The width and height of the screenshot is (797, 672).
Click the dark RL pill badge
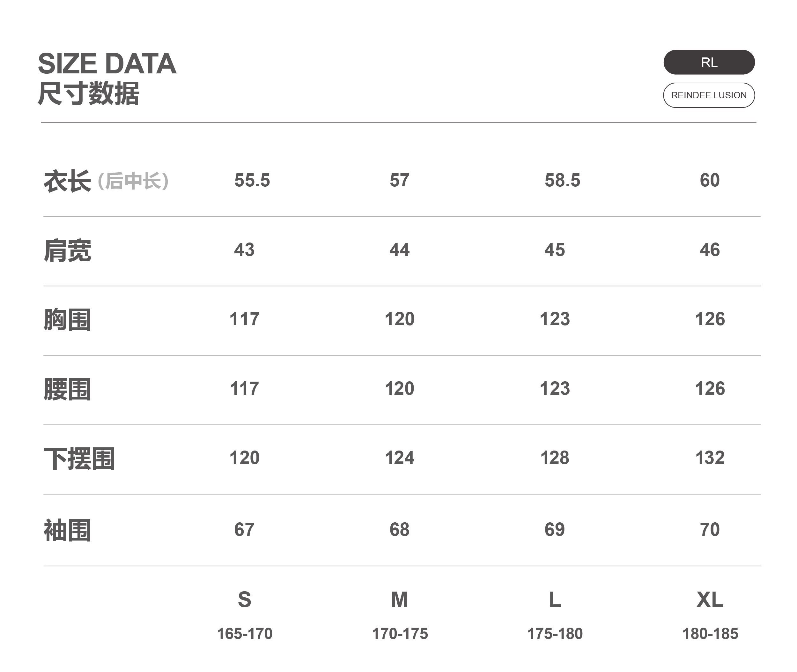709,62
